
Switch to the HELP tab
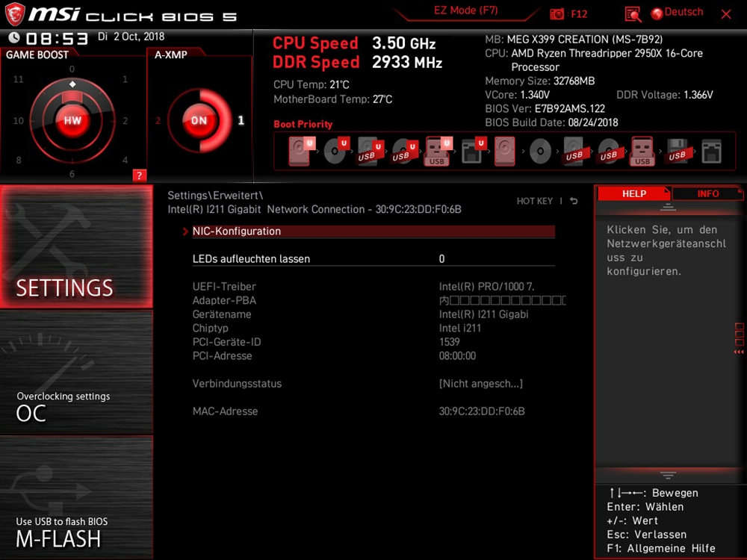point(633,193)
